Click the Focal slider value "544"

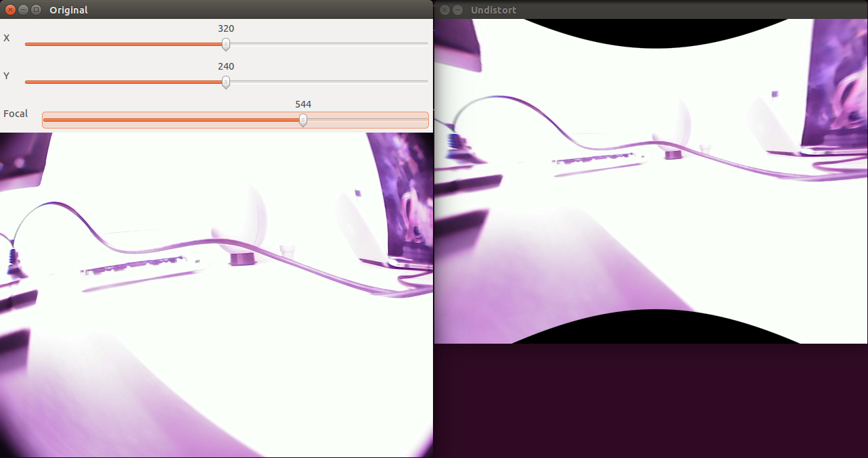point(303,104)
